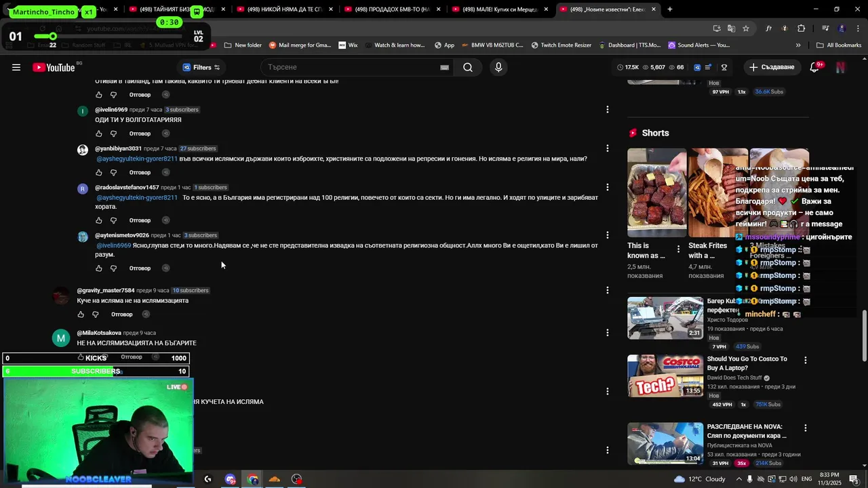
Task: Open the clock showing 8:33 PM
Action: [x=830, y=479]
